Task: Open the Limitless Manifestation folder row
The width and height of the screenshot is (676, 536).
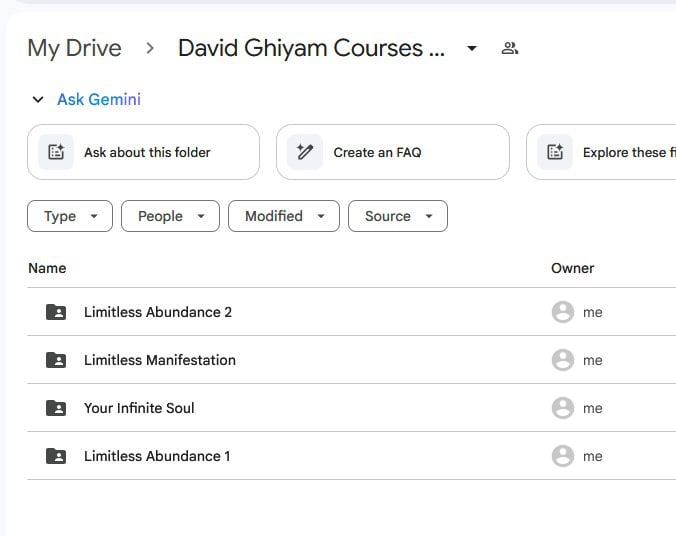Action: (x=160, y=360)
